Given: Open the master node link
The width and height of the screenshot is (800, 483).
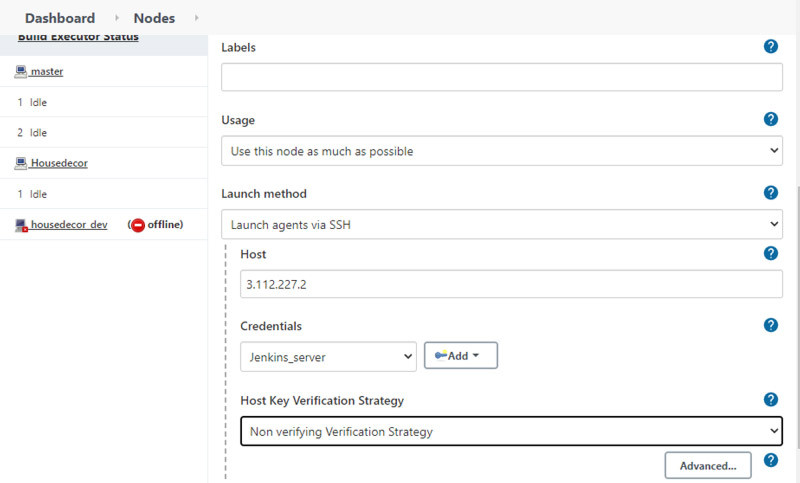Looking at the screenshot, I should point(46,71).
